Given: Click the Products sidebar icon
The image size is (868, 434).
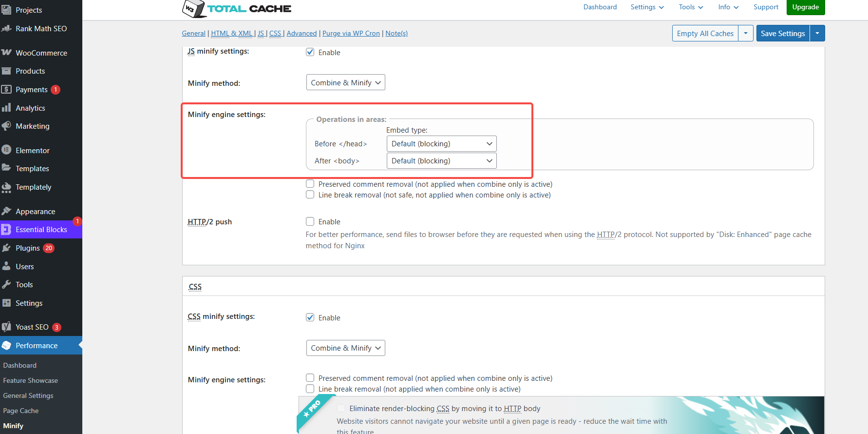Looking at the screenshot, I should click(6, 71).
